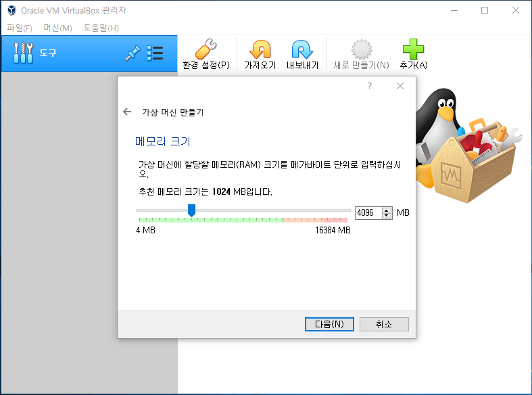Maximize the VirtualBox manager window

pyautogui.click(x=485, y=11)
